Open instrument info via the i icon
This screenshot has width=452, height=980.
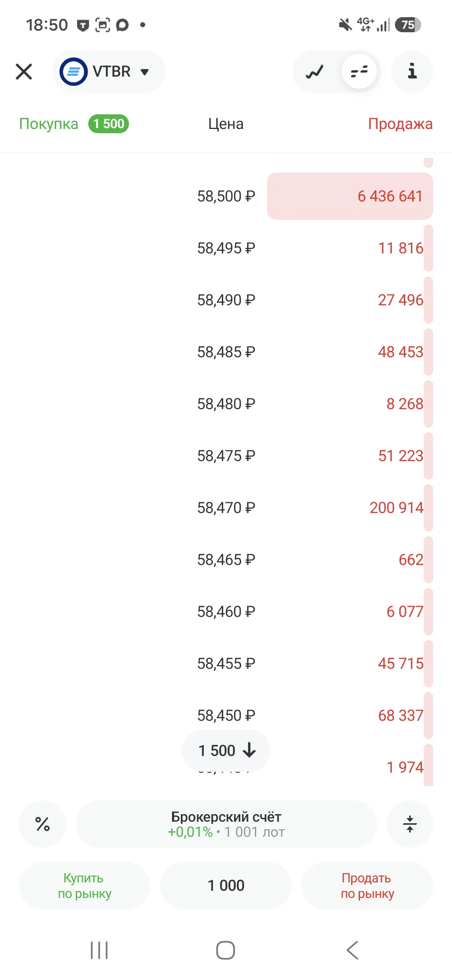pyautogui.click(x=412, y=72)
